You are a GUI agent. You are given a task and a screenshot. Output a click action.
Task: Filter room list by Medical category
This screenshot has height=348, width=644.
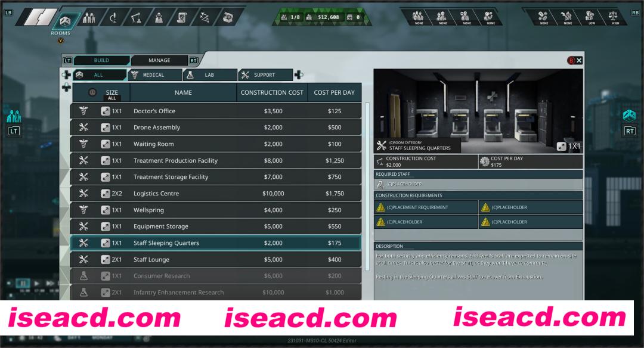click(x=154, y=75)
